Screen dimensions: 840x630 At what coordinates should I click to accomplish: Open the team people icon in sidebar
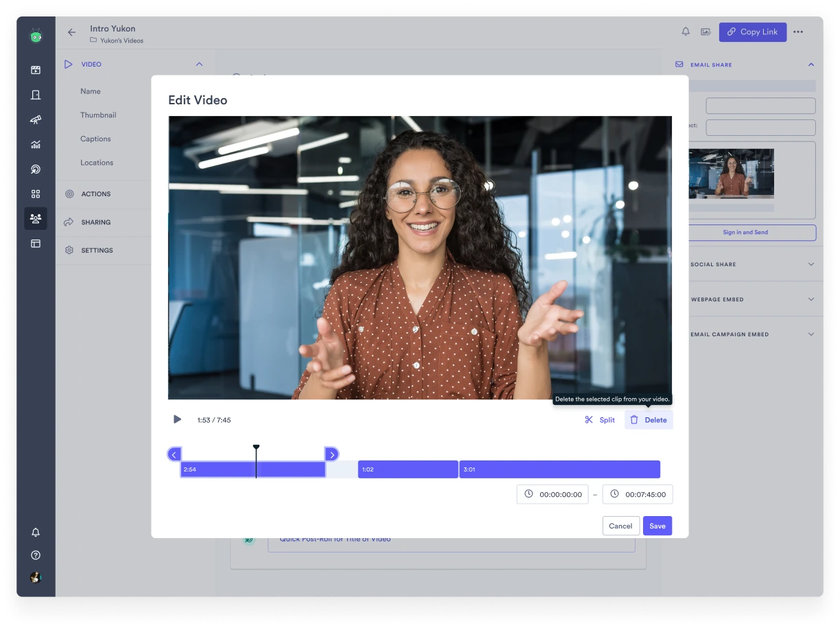[x=36, y=218]
